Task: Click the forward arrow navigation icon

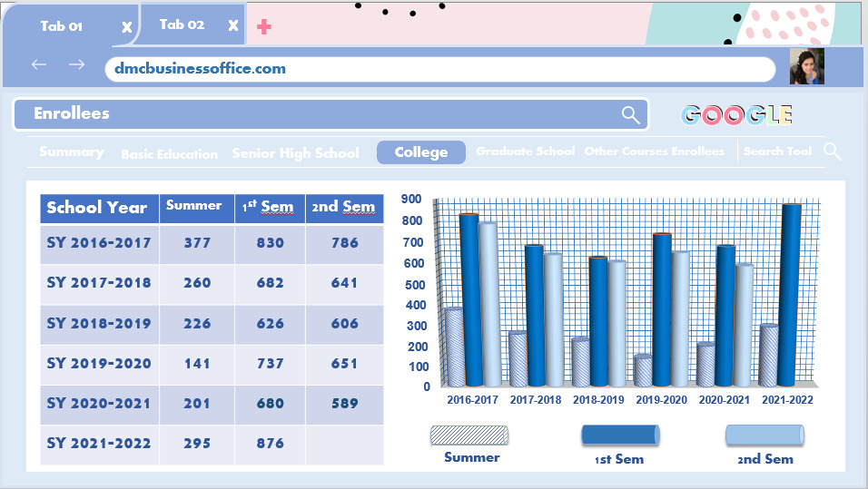Action: click(77, 64)
